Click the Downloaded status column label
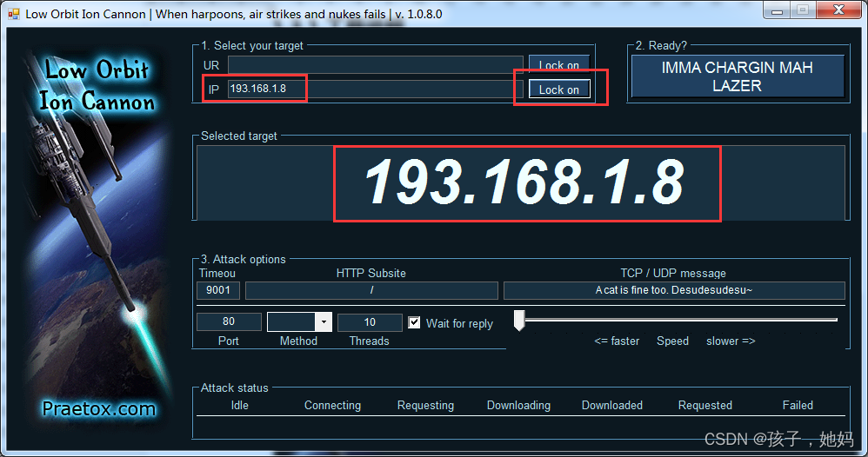This screenshot has height=457, width=868. [611, 405]
